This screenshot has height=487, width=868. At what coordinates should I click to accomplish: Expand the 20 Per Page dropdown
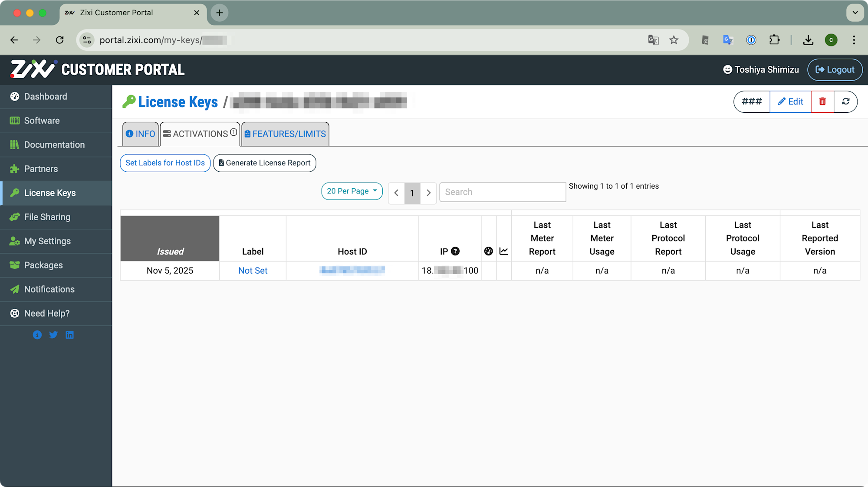tap(352, 191)
